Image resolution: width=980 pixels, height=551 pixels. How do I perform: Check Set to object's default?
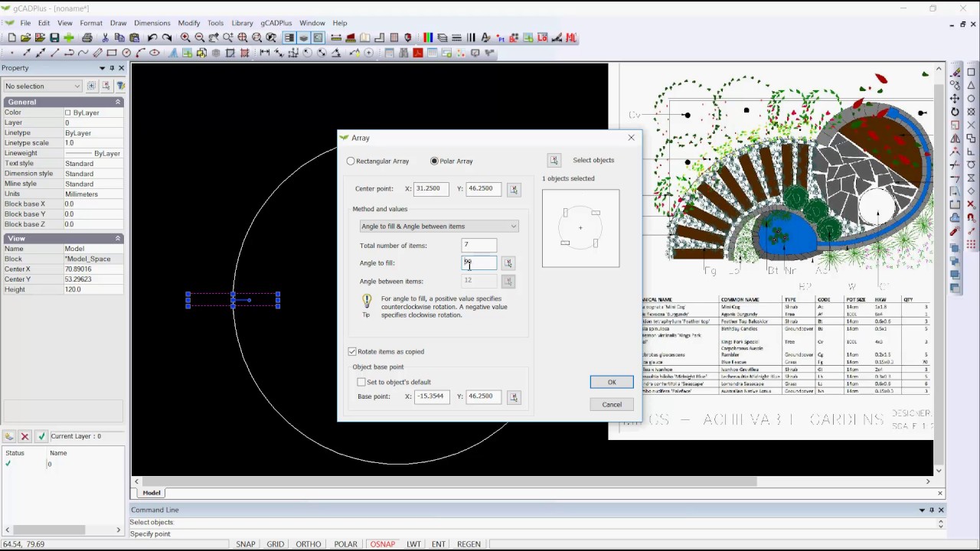(x=361, y=382)
